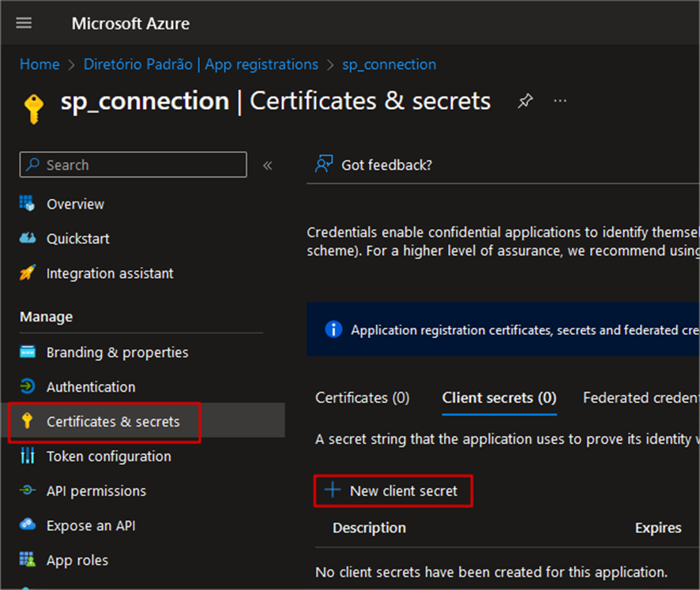Screen dimensions: 700x590
Task: Click the Branding & properties icon
Action: pos(27,351)
